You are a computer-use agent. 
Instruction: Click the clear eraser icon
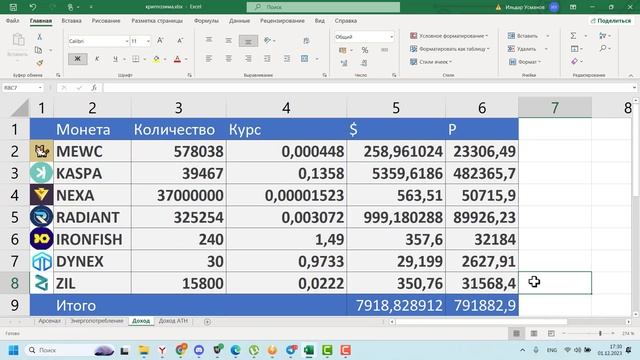(574, 62)
